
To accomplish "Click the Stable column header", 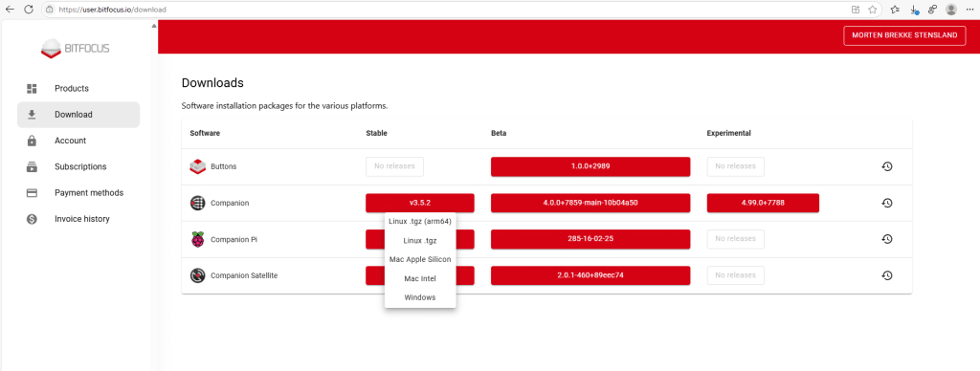I will pyautogui.click(x=377, y=134).
